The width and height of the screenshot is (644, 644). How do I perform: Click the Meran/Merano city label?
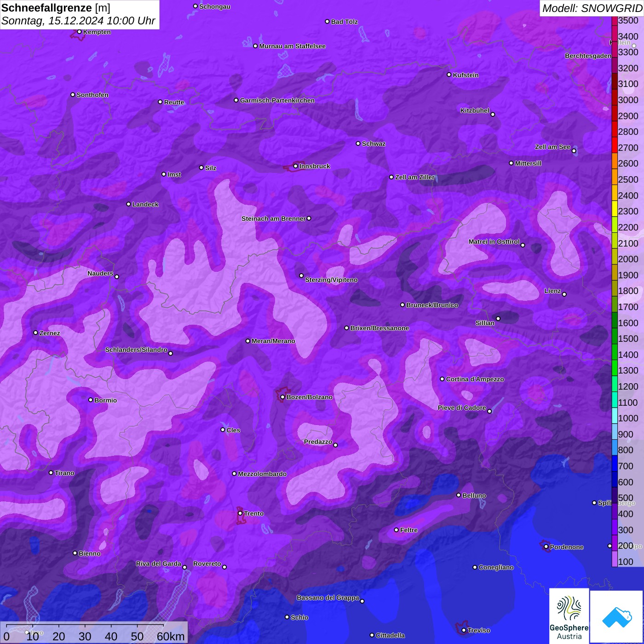273,341
